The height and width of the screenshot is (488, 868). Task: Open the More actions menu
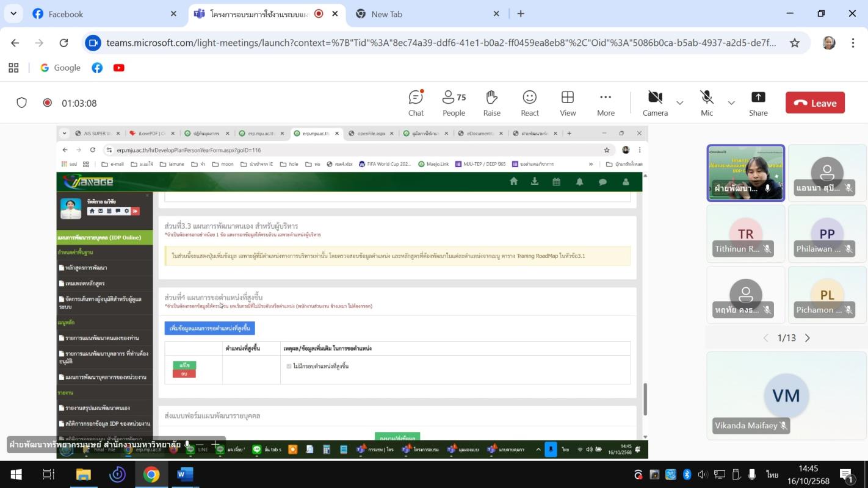pyautogui.click(x=606, y=103)
